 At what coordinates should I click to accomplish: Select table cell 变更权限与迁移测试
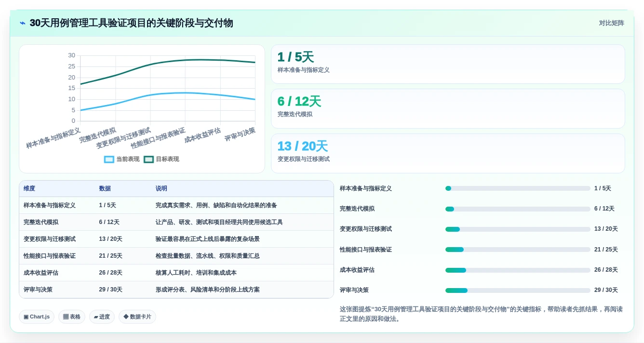pos(50,239)
